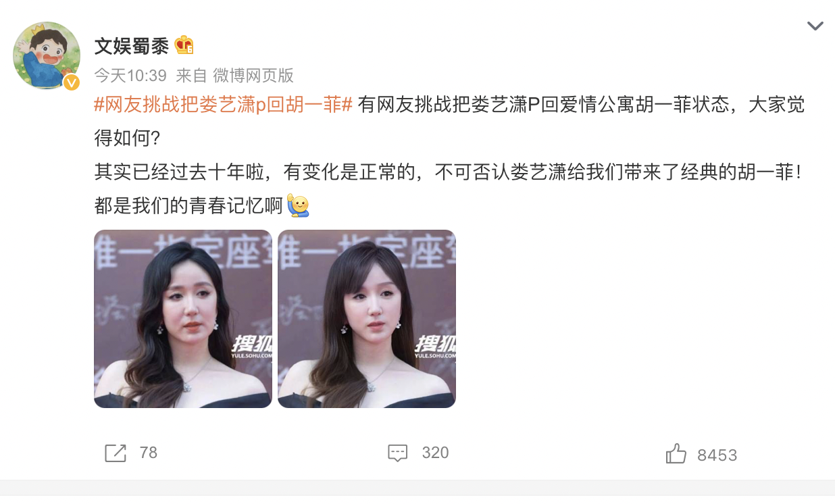Click the 微博网页版 source link

(x=253, y=75)
